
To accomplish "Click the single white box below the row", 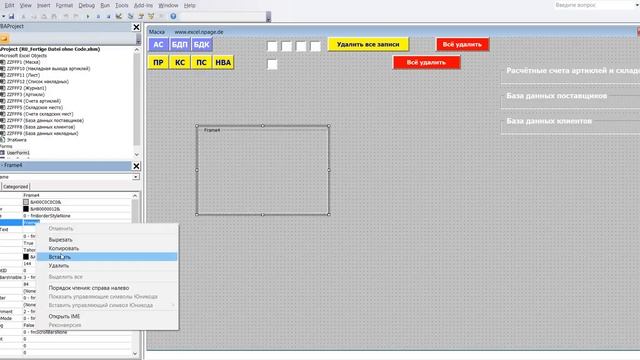I will pyautogui.click(x=272, y=64).
